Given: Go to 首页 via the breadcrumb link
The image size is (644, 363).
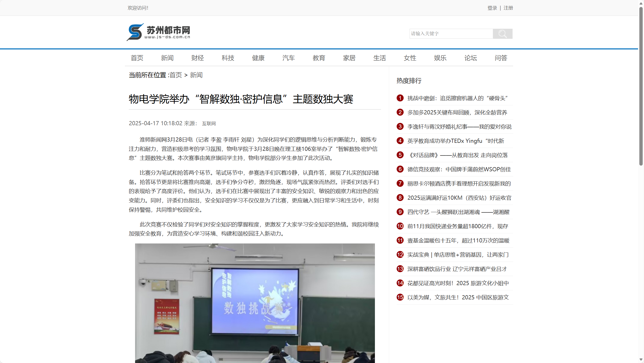Looking at the screenshot, I should pyautogui.click(x=175, y=75).
